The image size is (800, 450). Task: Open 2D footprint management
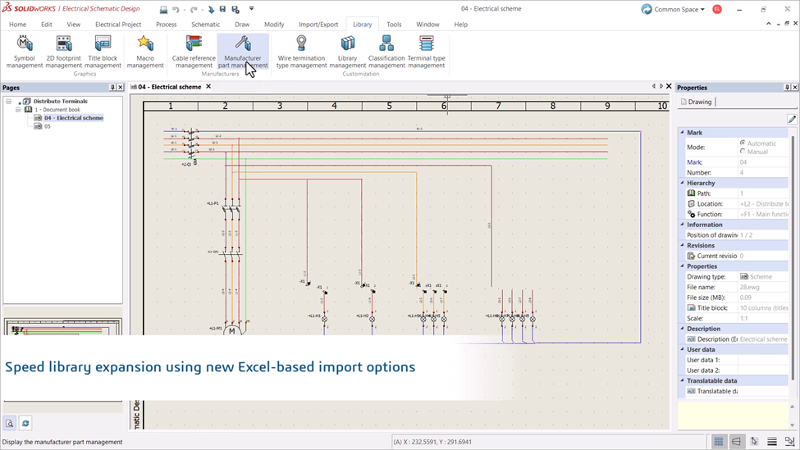(63, 51)
